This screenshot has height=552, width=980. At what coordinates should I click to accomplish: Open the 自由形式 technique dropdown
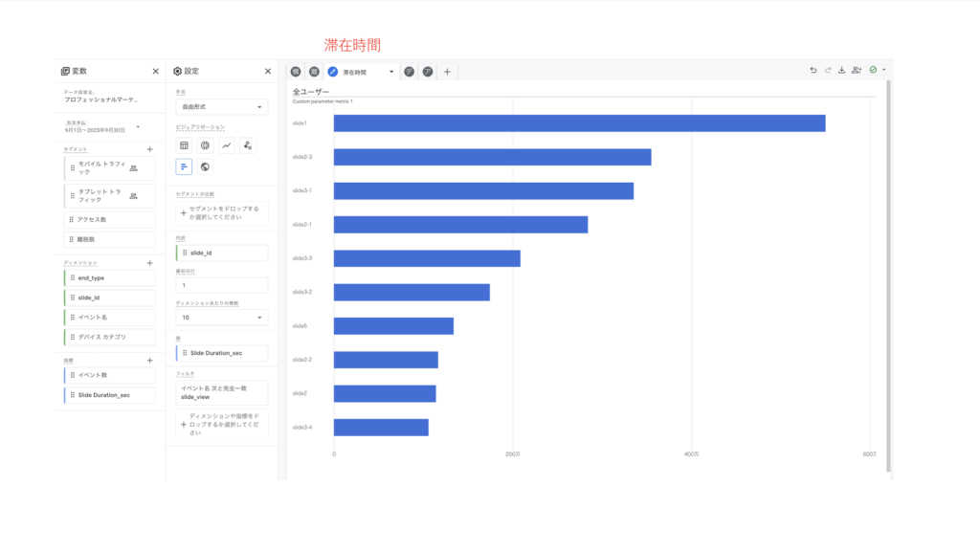click(x=221, y=107)
